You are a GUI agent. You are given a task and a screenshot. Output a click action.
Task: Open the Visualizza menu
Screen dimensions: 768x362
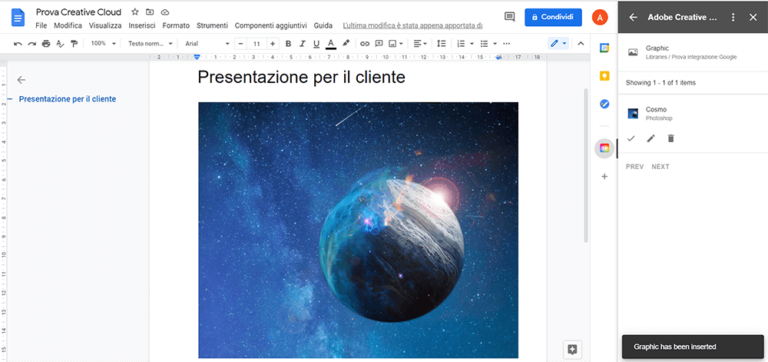[105, 25]
